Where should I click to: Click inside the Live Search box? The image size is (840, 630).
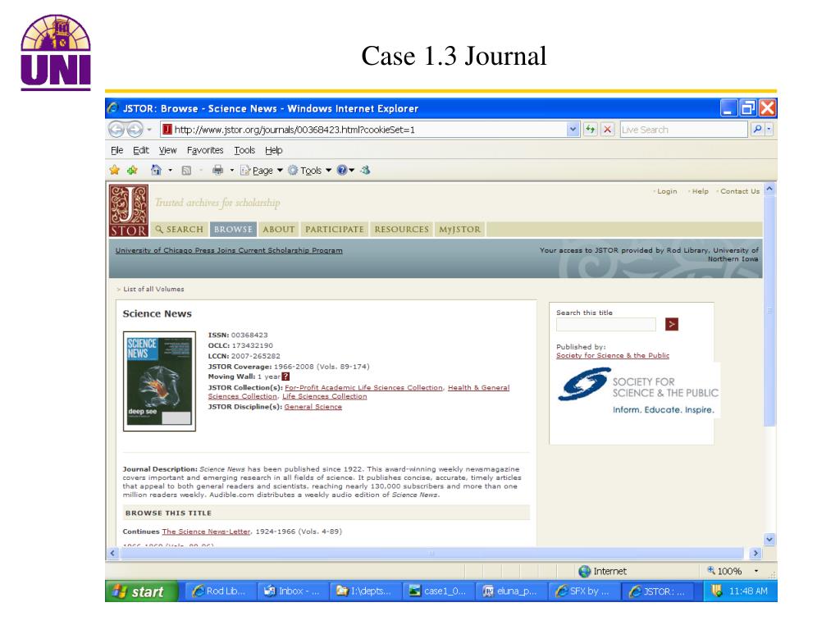(683, 130)
